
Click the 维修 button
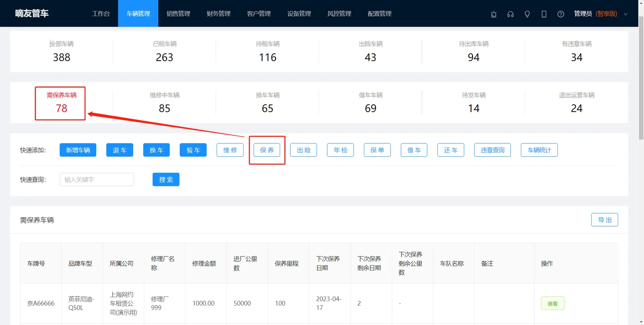pos(230,150)
